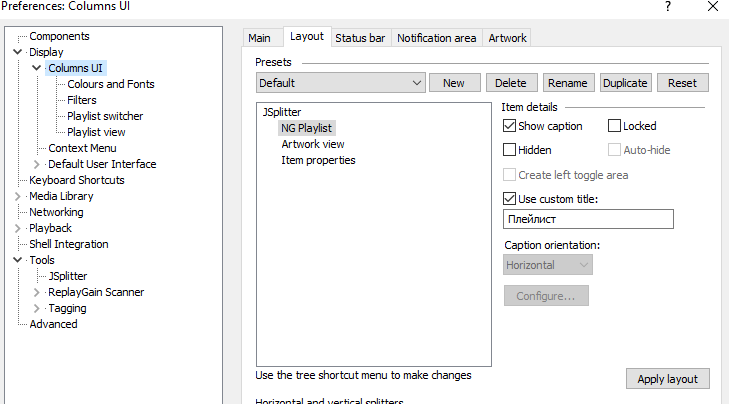Open the Presets dropdown showing Default

coord(340,83)
